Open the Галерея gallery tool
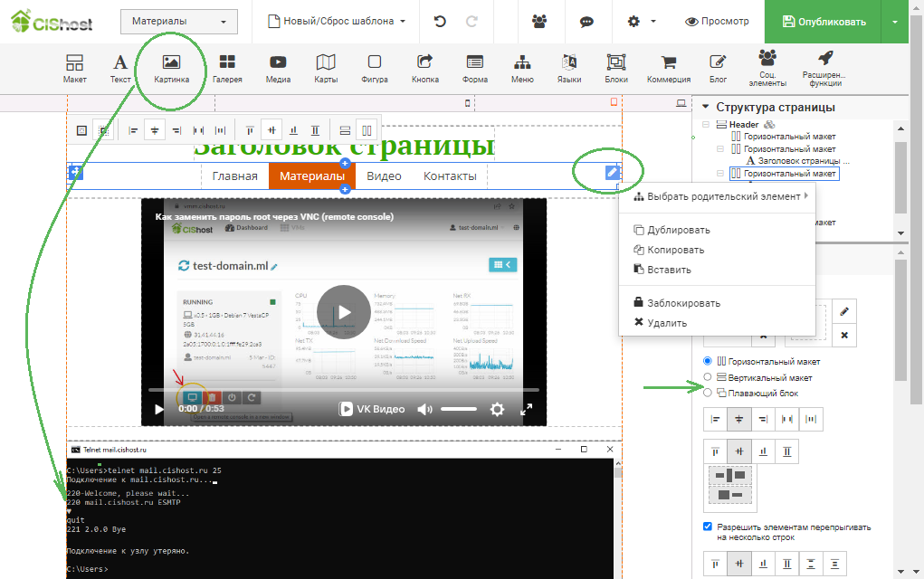The height and width of the screenshot is (579, 924). coord(227,68)
